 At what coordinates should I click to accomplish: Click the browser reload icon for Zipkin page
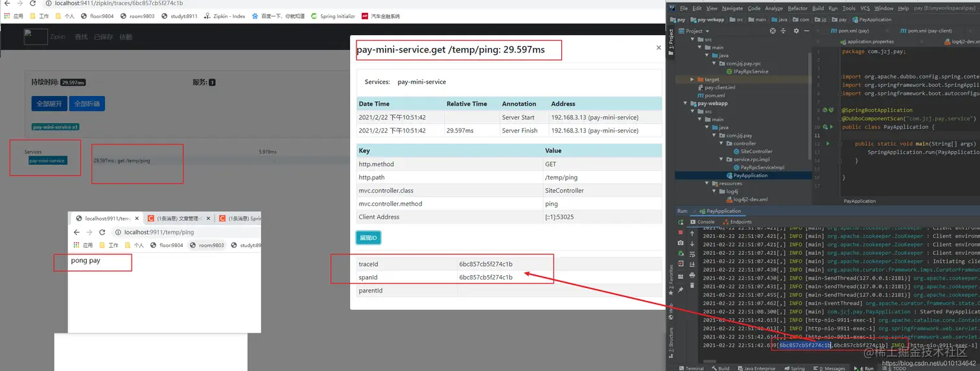click(32, 3)
